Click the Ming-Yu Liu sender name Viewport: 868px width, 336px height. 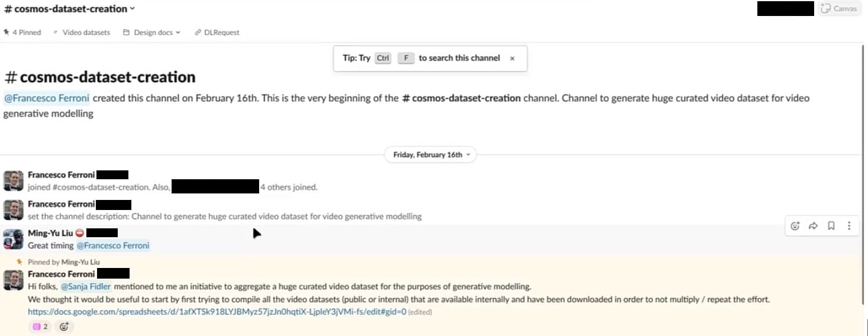(50, 233)
